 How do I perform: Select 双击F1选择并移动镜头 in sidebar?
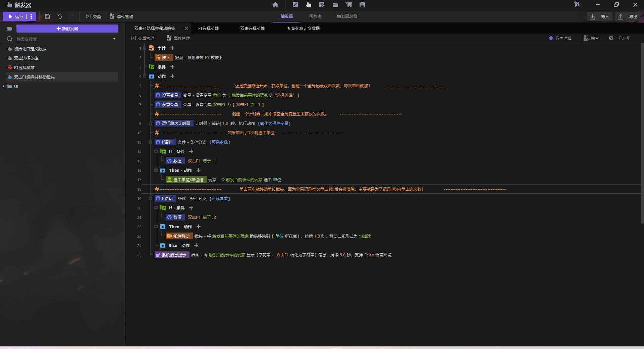tap(62, 77)
